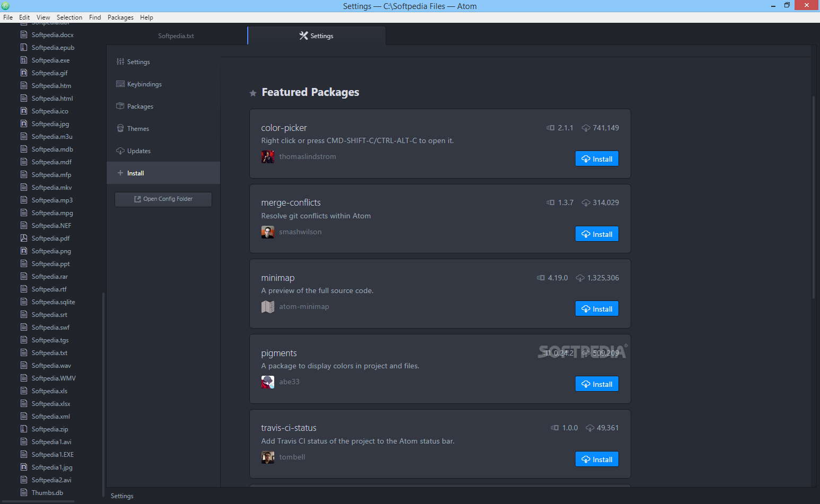The image size is (820, 504).
Task: Click smashwilson author avatar
Action: click(268, 232)
